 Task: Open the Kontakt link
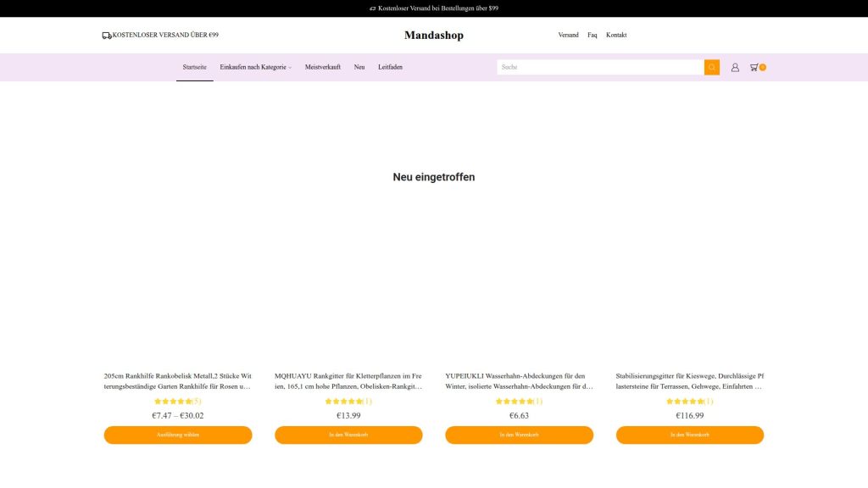(616, 35)
